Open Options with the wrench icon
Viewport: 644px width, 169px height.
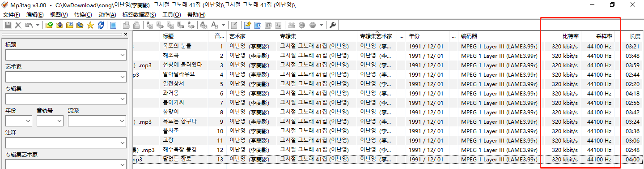pos(332,25)
